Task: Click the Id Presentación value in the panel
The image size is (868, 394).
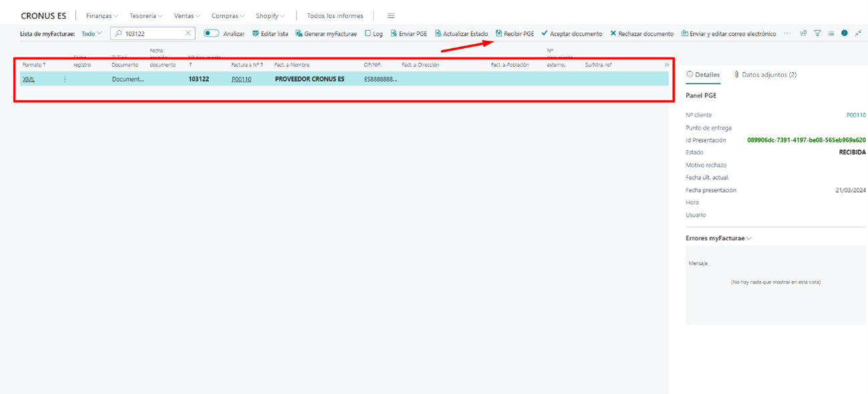Action: point(807,140)
